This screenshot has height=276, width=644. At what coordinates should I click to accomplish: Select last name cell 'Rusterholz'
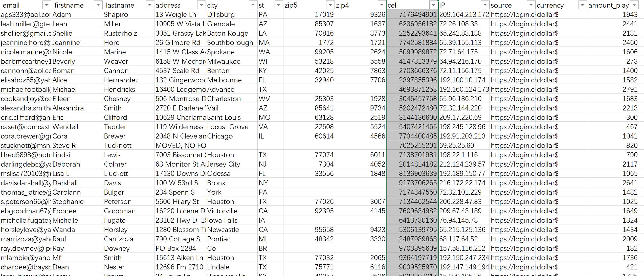(129, 33)
